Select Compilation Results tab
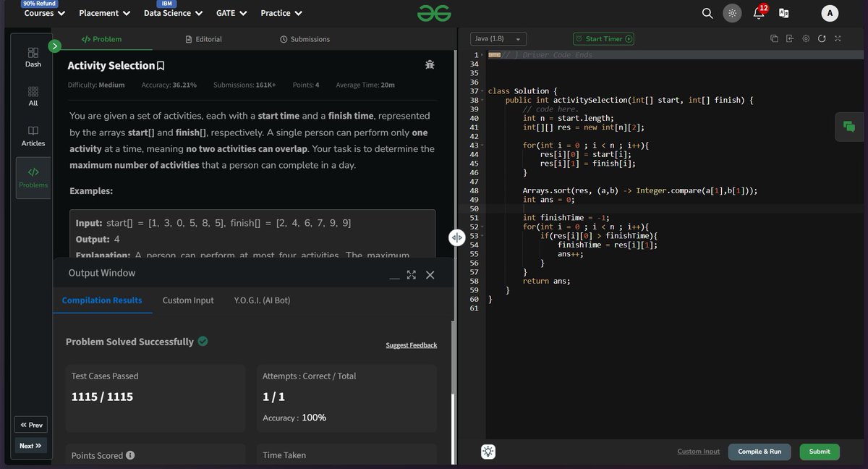868x469 pixels. pyautogui.click(x=102, y=300)
